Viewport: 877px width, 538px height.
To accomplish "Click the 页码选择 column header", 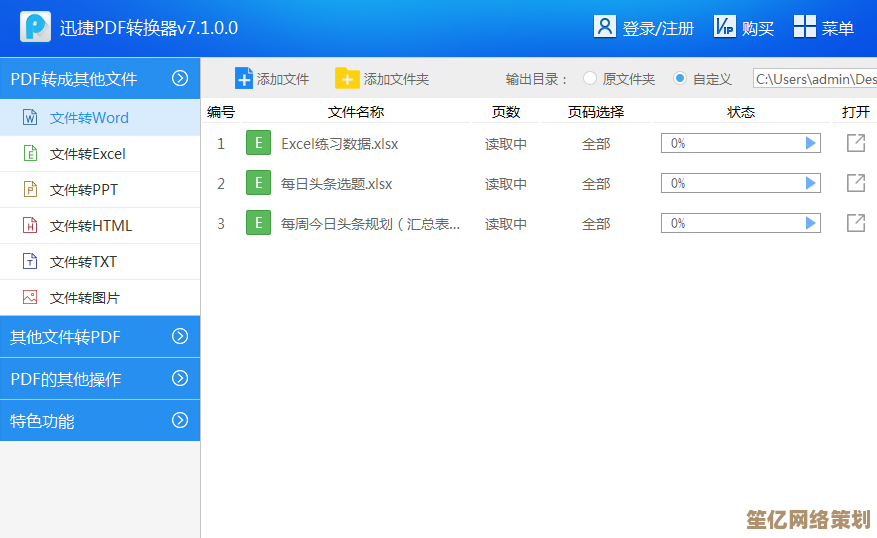I will tap(596, 112).
